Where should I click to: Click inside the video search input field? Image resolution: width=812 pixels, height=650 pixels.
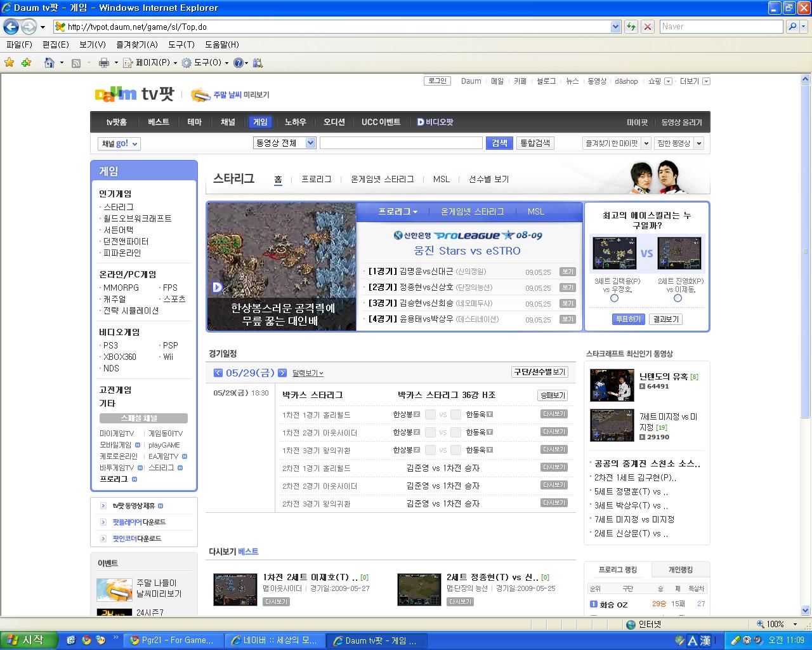pos(401,143)
